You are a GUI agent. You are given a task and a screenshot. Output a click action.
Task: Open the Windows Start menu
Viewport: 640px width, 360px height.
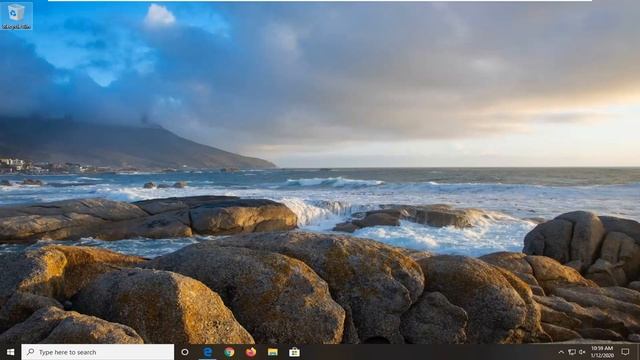[x=11, y=352]
